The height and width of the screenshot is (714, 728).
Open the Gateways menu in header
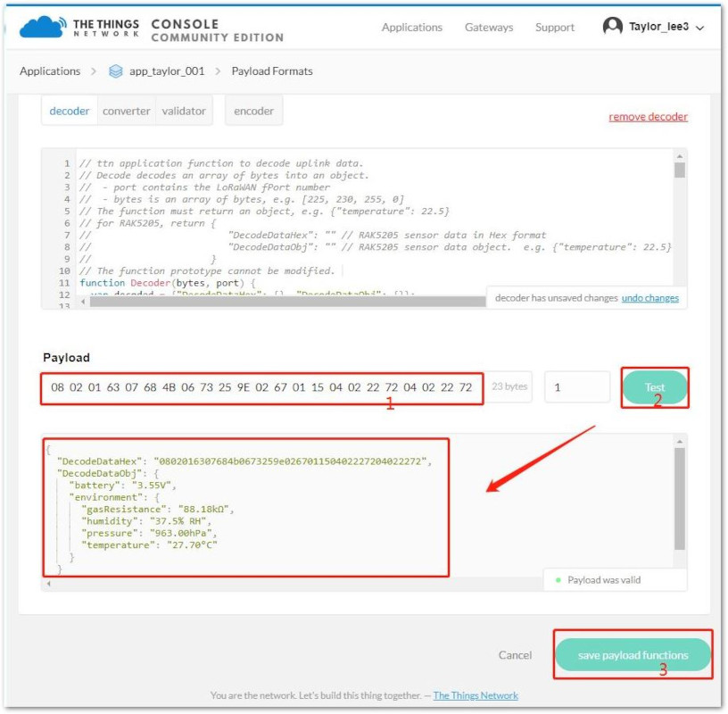click(x=489, y=28)
